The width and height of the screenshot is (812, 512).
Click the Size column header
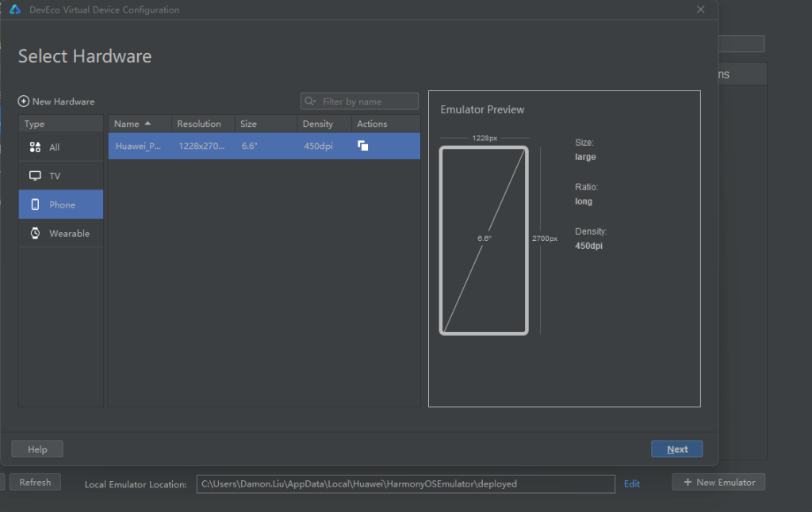(x=266, y=124)
